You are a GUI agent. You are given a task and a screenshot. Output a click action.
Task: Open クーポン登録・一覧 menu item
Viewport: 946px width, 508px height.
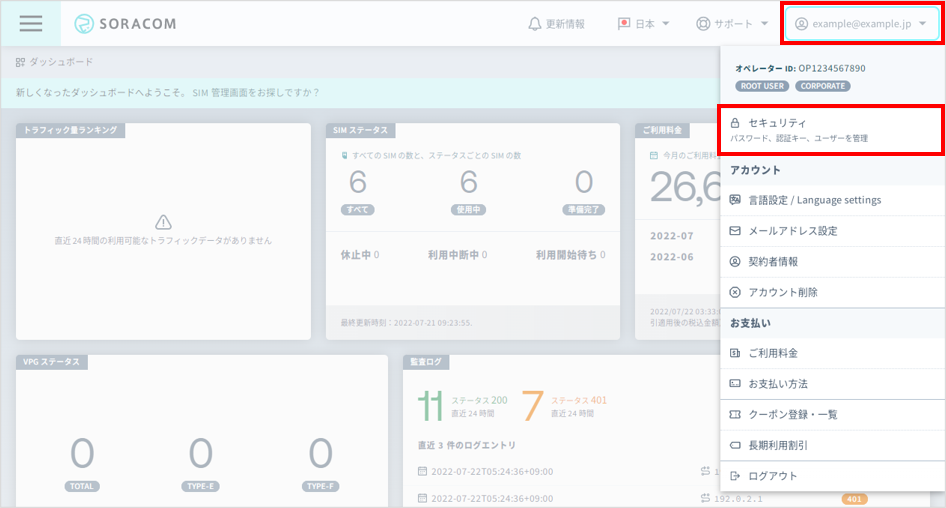point(792,414)
